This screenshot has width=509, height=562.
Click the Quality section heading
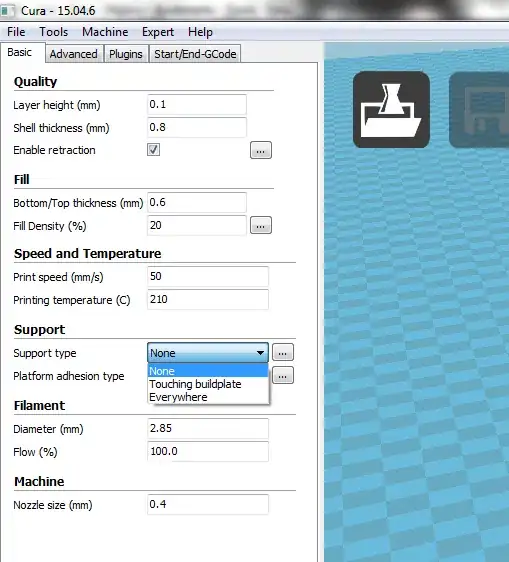click(x=35, y=82)
